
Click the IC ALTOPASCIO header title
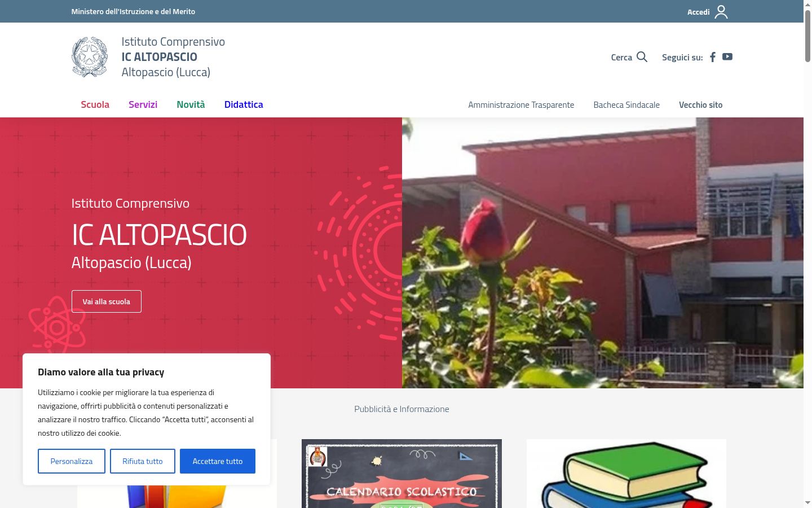coord(160,56)
